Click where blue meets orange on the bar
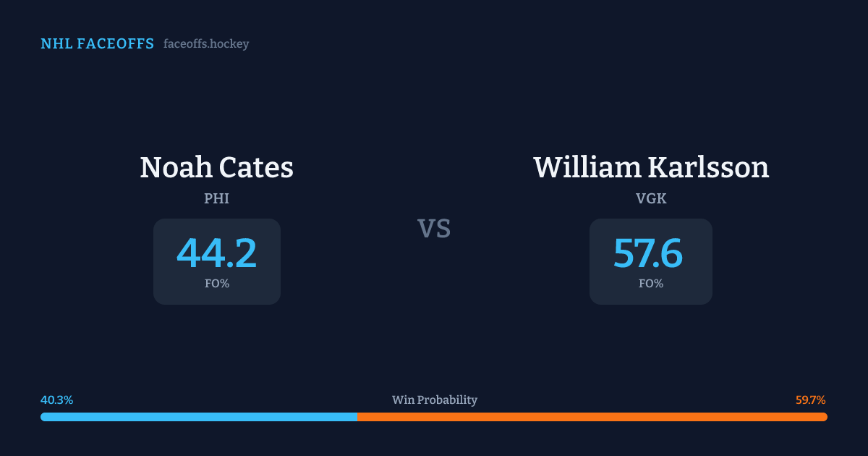868x456 pixels. 357,417
